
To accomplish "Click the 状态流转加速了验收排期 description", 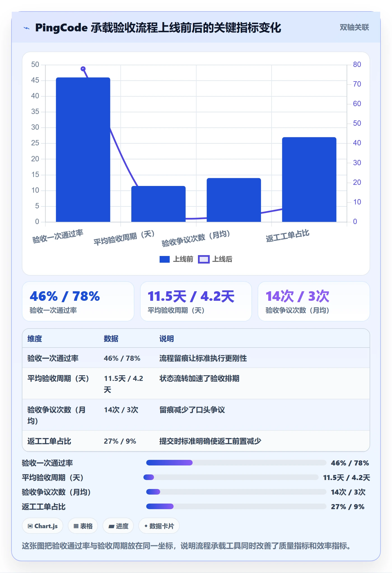I will (199, 378).
